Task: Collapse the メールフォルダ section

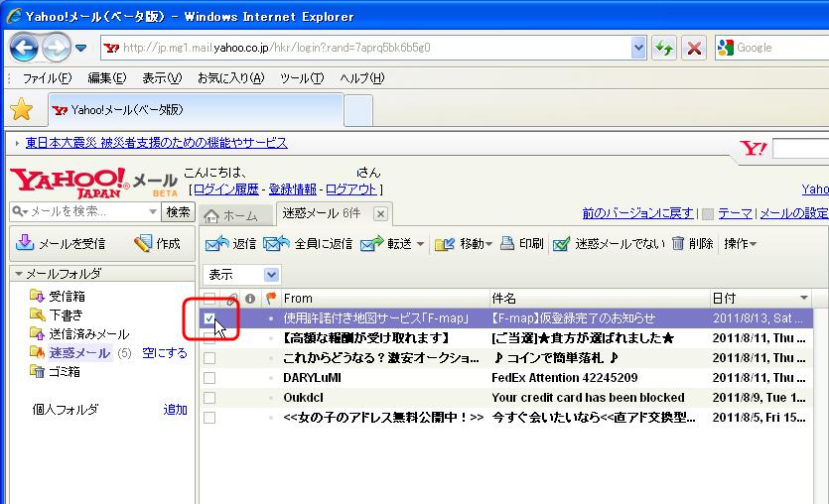Action: (x=19, y=274)
